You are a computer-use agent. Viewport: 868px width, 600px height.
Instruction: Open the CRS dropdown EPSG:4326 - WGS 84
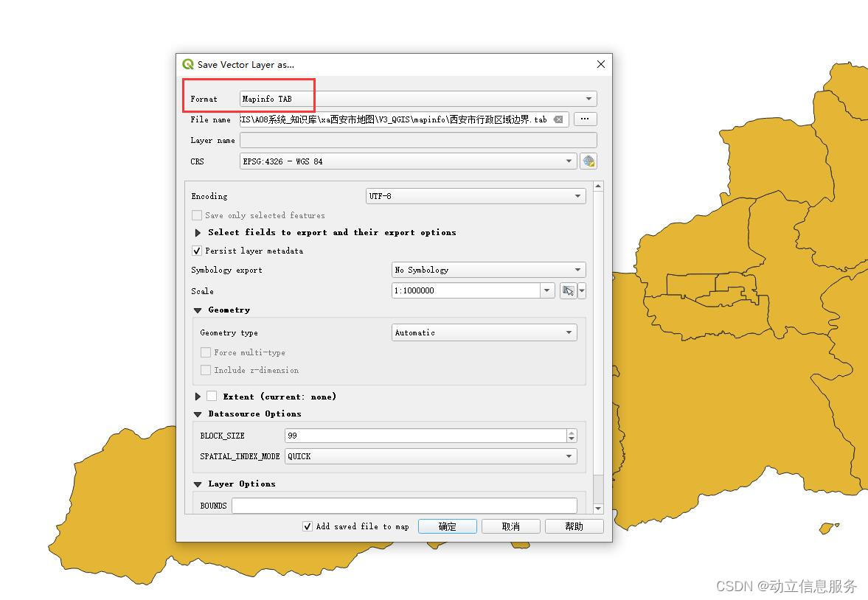408,161
